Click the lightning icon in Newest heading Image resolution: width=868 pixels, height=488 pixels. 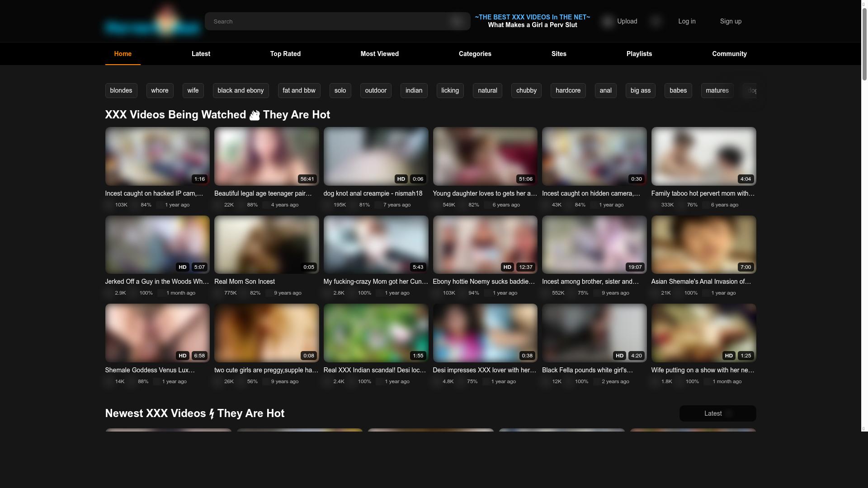[212, 414]
